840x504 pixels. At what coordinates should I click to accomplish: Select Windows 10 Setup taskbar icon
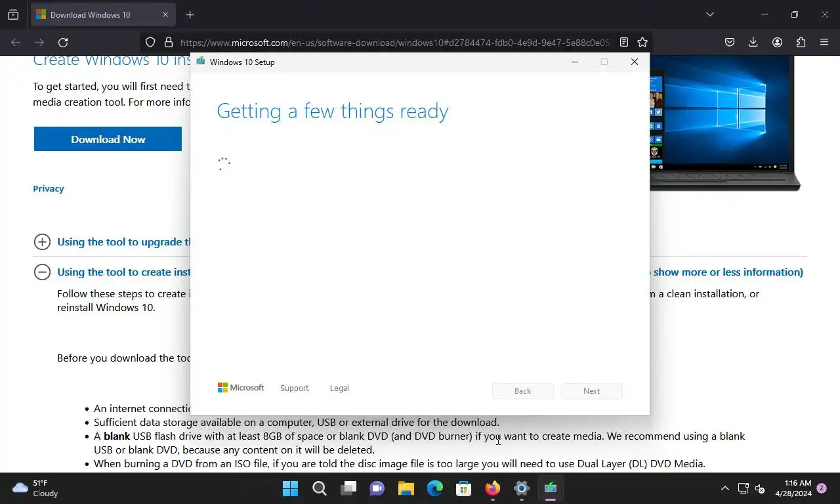[550, 488]
